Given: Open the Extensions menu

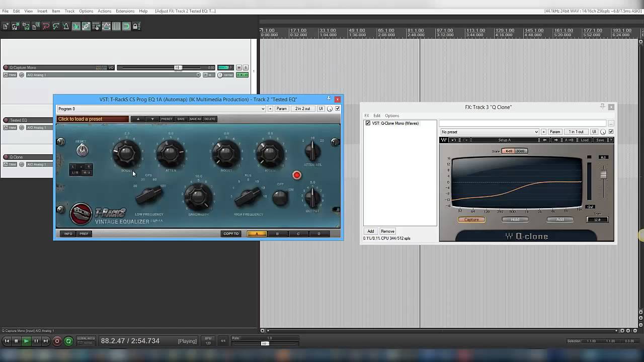Looking at the screenshot, I should tap(125, 11).
